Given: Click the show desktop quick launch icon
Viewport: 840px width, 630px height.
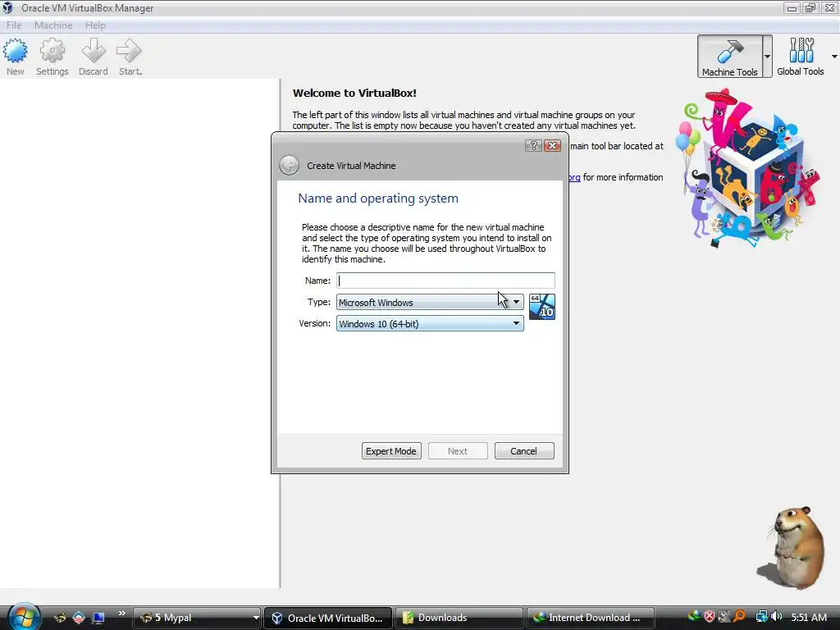Looking at the screenshot, I should (98, 618).
